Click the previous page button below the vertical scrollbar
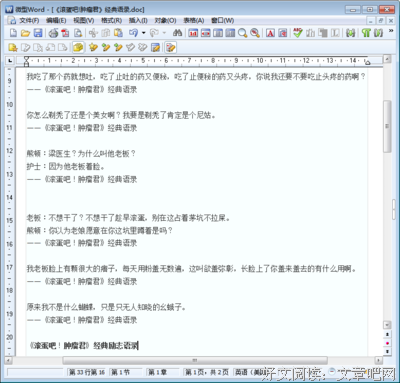 click(387, 334)
